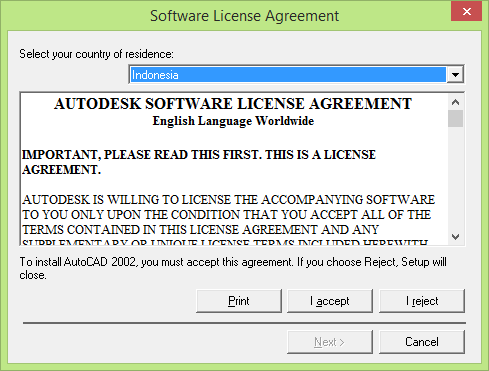Click the license text scroll down arrow
Viewport: 489px width, 371px height.
point(455,237)
